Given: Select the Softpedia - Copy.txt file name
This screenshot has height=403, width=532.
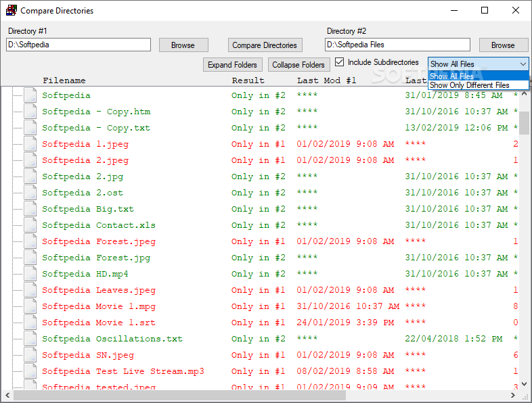Looking at the screenshot, I should tap(96, 128).
